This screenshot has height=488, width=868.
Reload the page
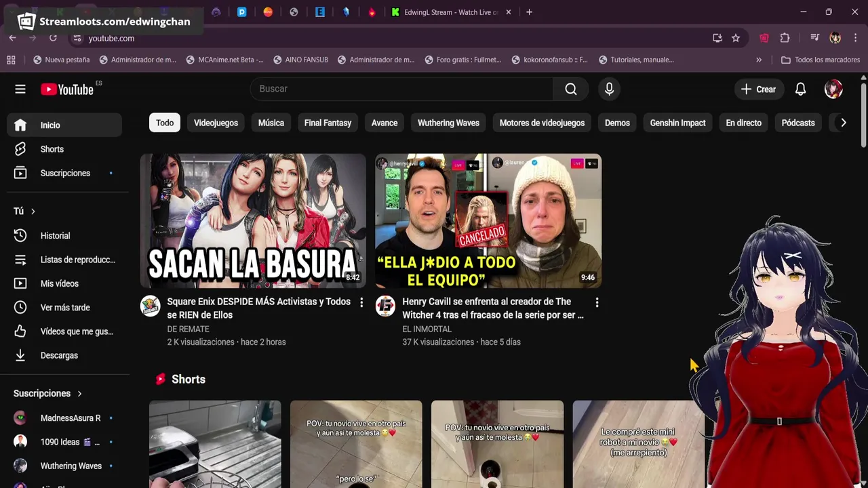click(53, 38)
